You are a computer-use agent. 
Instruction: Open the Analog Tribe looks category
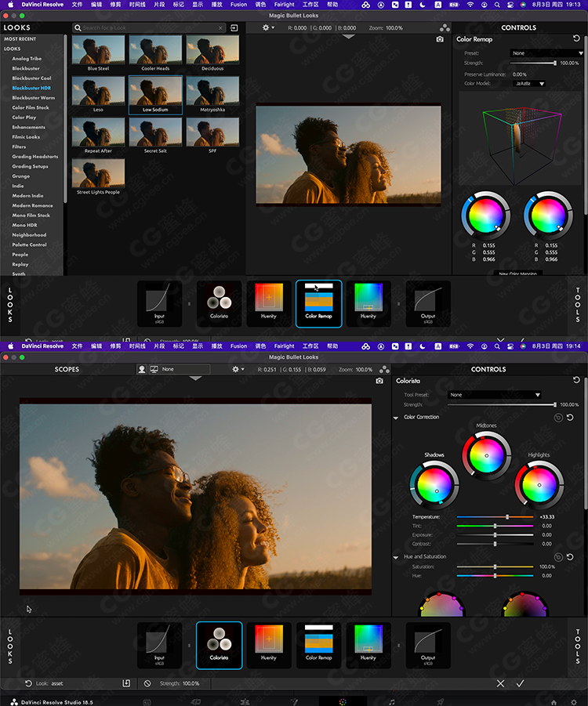[27, 59]
